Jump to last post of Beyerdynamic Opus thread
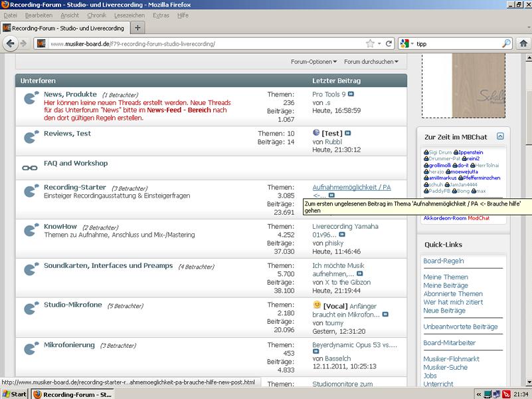This screenshot has height=399, width=532. coord(315,351)
